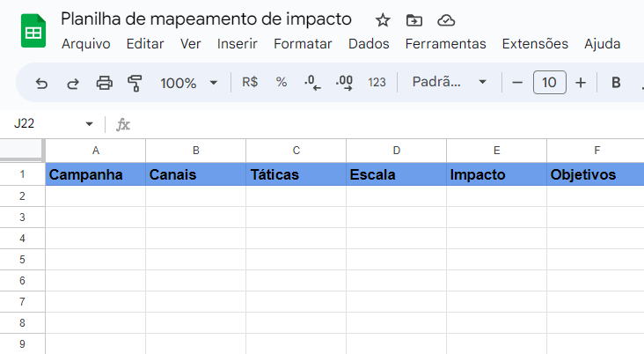Increase decimal places

point(344,83)
